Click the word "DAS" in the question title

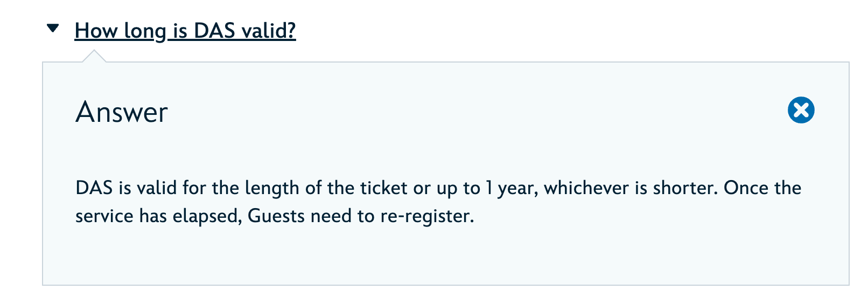pos(214,31)
